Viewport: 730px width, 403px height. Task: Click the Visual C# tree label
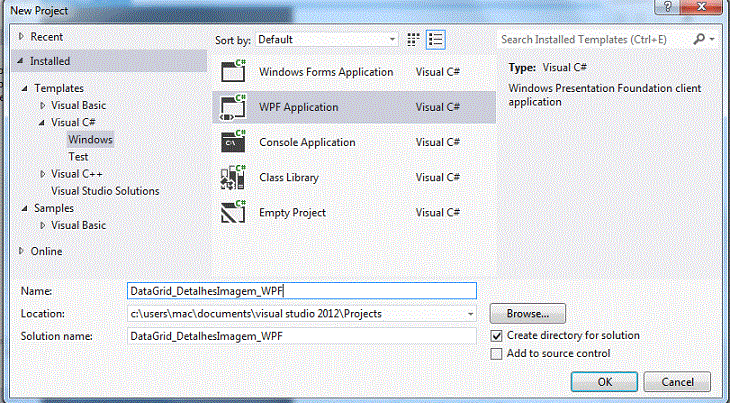point(73,122)
